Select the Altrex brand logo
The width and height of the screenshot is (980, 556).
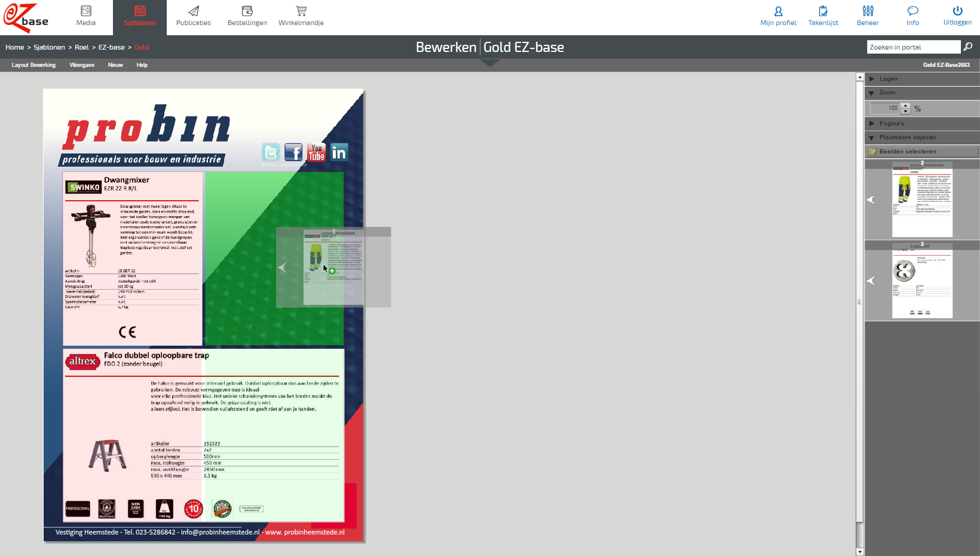pos(82,361)
